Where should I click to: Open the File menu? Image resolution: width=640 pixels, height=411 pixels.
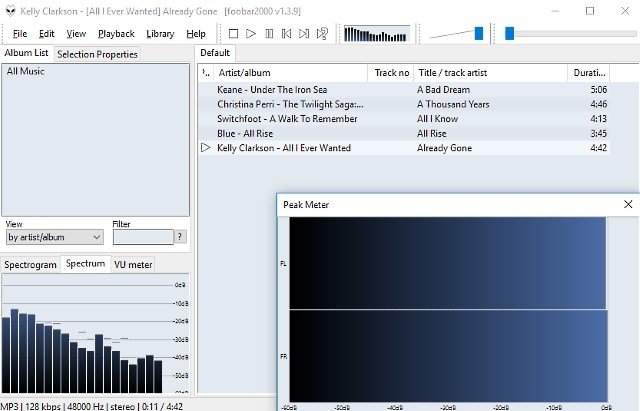(x=20, y=34)
